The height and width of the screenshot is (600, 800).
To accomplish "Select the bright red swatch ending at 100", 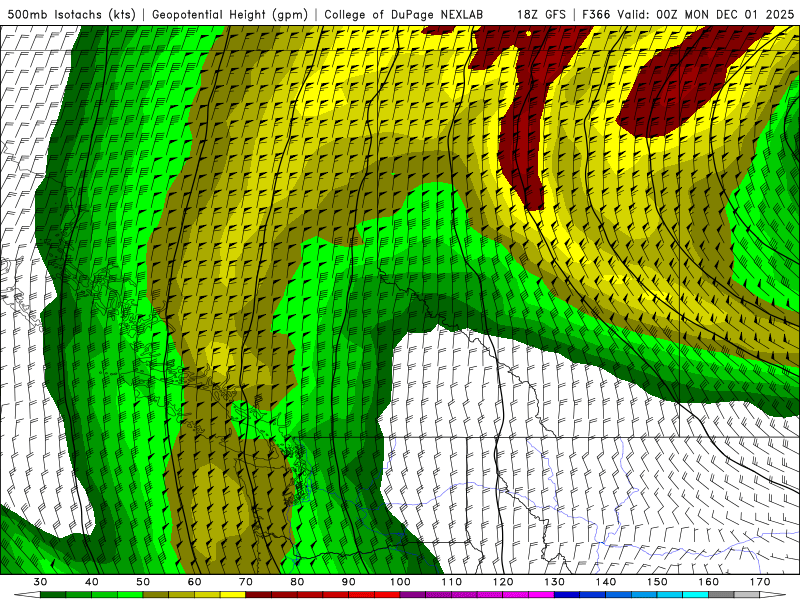I will tap(387, 594).
